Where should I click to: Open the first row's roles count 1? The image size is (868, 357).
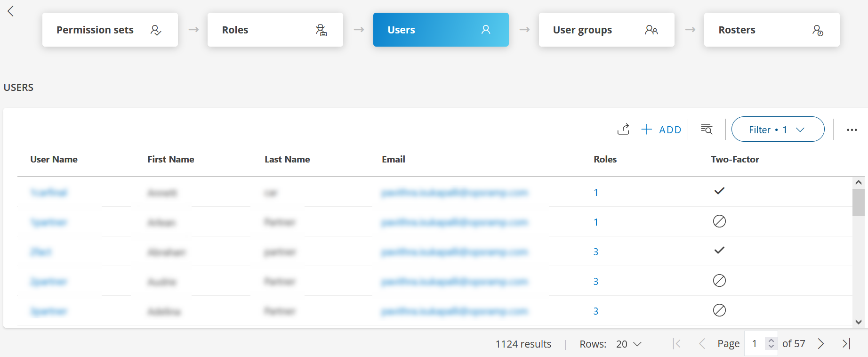[x=596, y=193]
